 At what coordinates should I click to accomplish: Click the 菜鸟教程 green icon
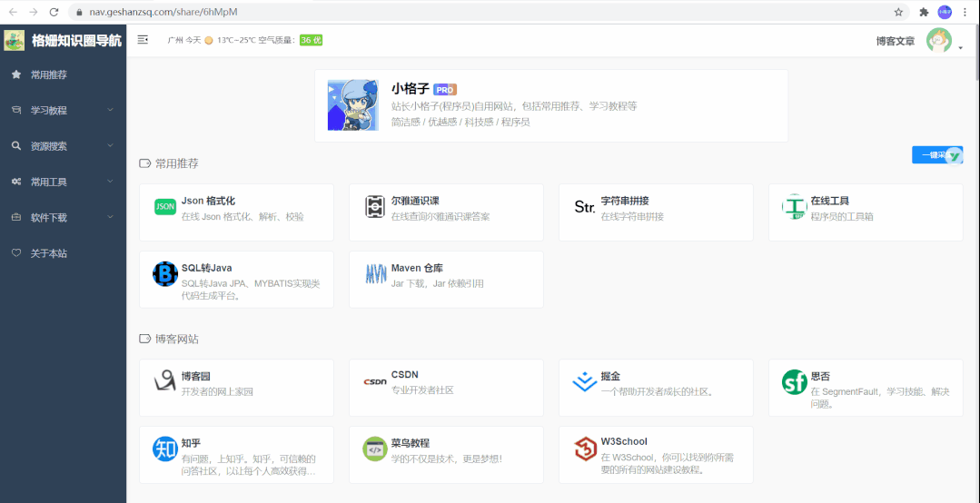pos(375,449)
